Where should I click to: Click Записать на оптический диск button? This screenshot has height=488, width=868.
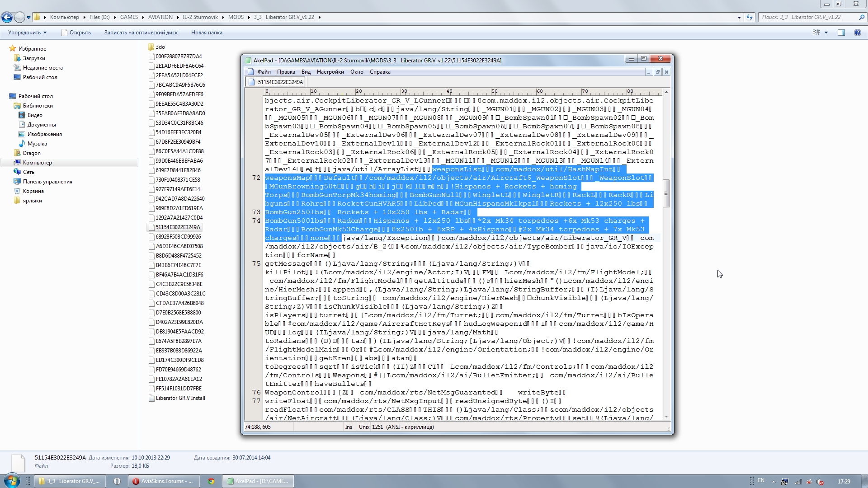(141, 33)
